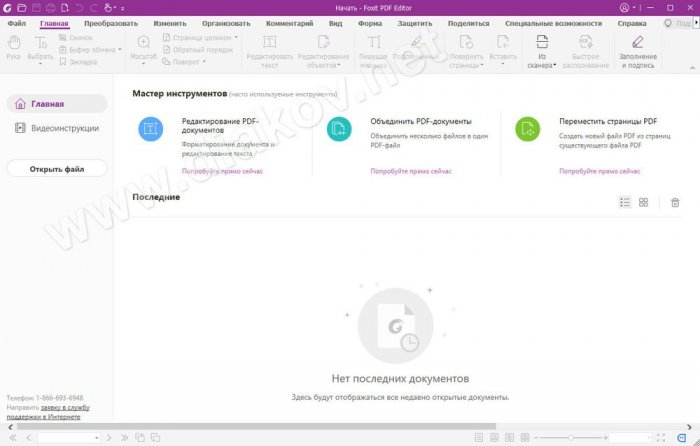This screenshot has width=700, height=446.
Task: Select Главная in left sidebar
Action: coord(57,104)
